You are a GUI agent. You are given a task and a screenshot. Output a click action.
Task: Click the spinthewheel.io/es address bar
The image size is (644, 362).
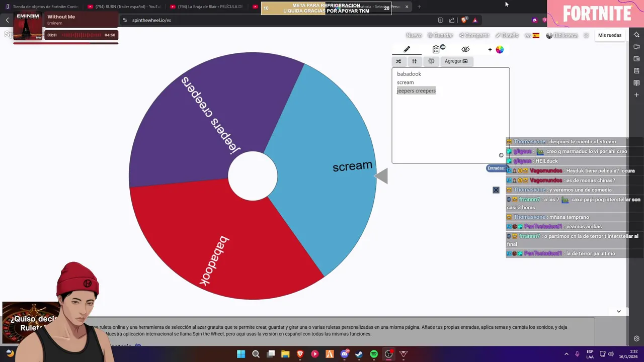point(282,20)
